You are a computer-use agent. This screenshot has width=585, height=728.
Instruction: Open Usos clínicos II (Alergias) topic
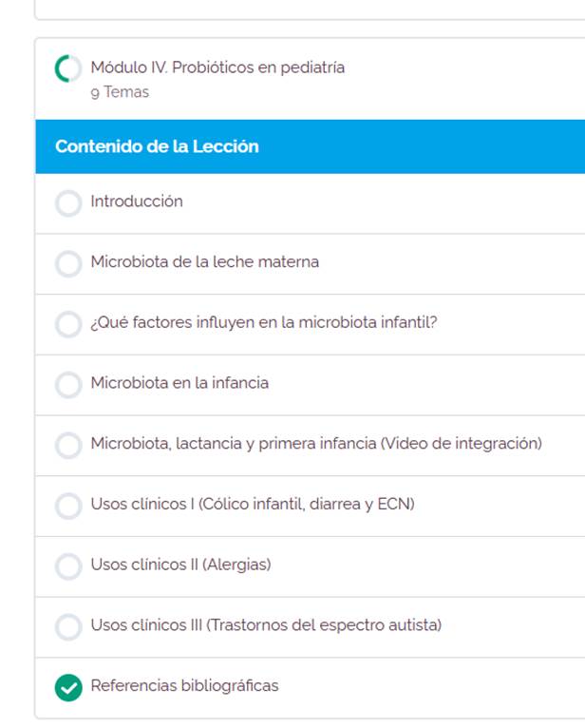180,565
